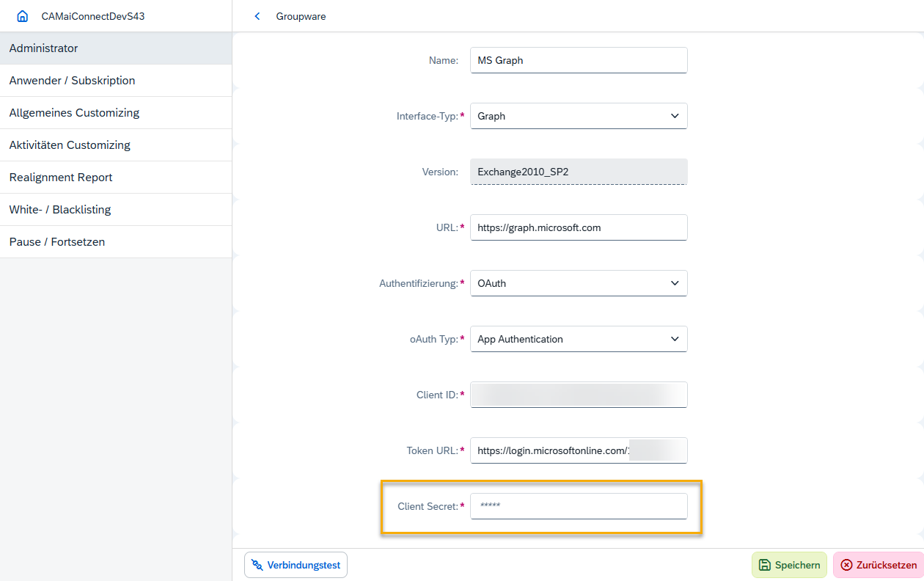Go to Allgemeines Customizing
The image size is (924, 581).
coord(116,113)
